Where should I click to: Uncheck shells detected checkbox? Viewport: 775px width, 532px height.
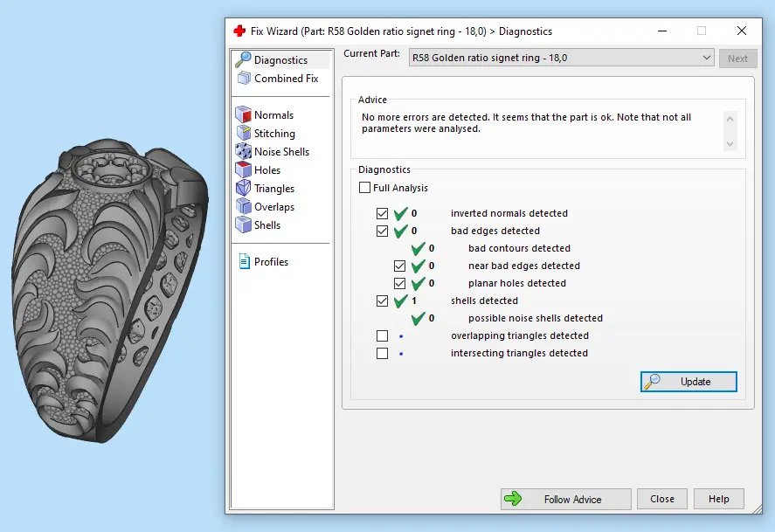pos(382,301)
